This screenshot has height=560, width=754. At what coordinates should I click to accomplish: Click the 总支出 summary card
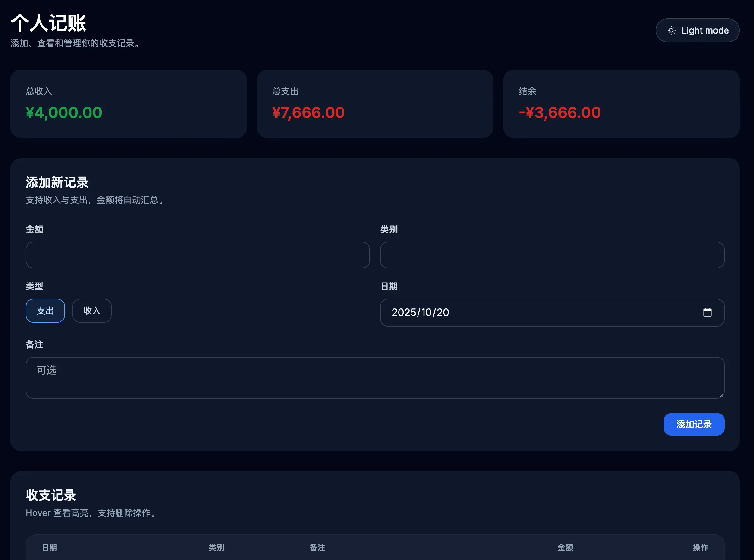(375, 104)
